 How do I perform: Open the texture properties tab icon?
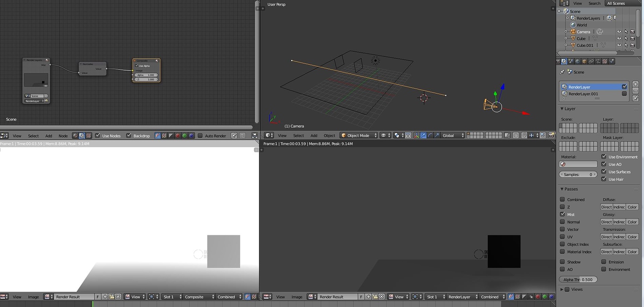pyautogui.click(x=605, y=61)
